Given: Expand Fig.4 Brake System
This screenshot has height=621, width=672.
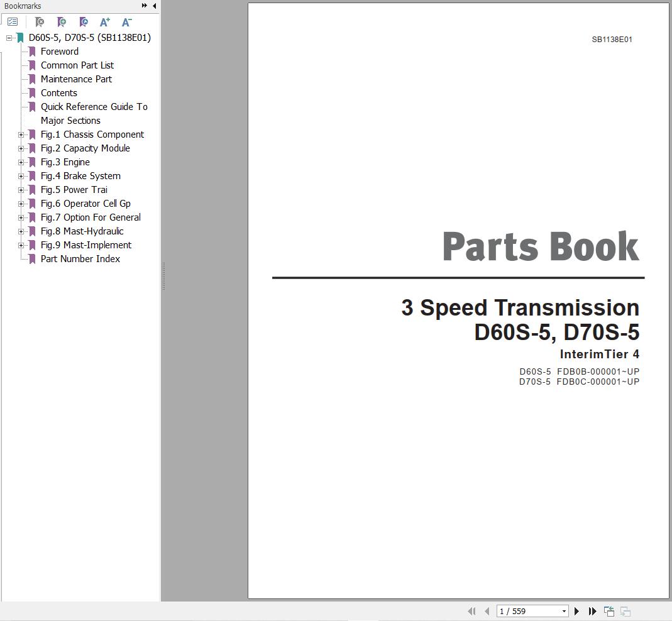Looking at the screenshot, I should click(21, 176).
